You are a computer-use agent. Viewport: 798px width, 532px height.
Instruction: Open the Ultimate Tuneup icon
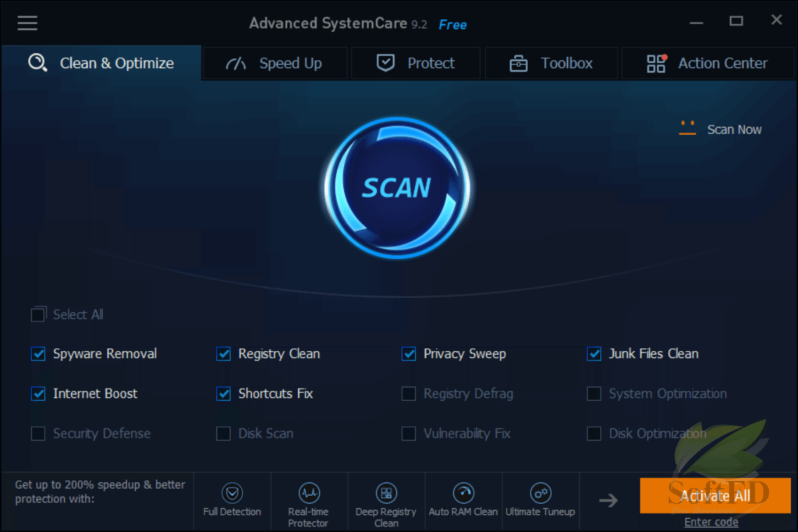541,493
